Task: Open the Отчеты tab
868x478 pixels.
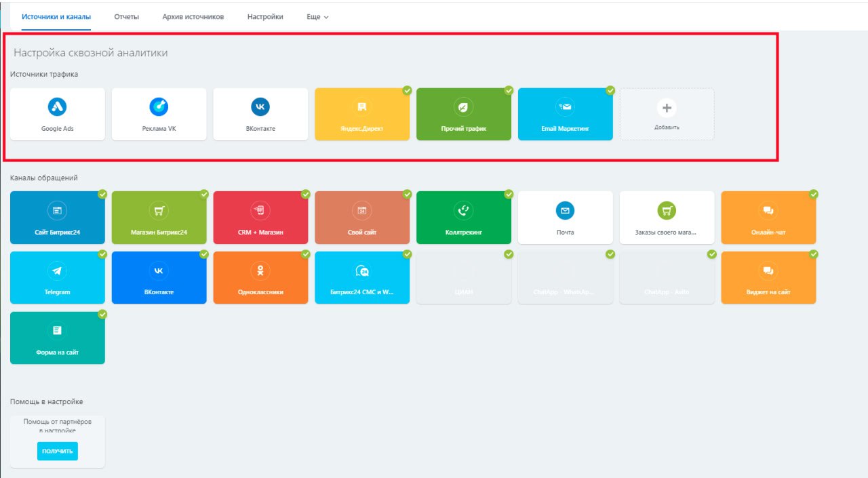Action: [127, 16]
